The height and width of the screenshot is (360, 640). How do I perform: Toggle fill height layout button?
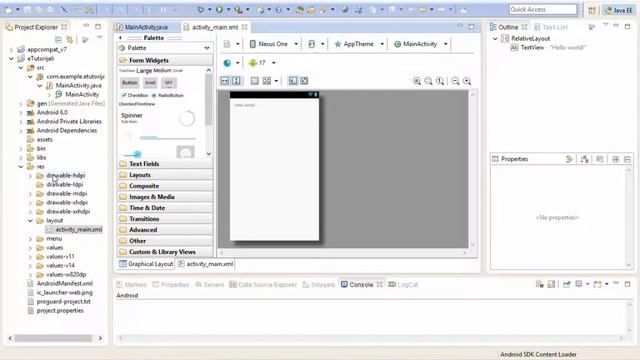coord(236,81)
